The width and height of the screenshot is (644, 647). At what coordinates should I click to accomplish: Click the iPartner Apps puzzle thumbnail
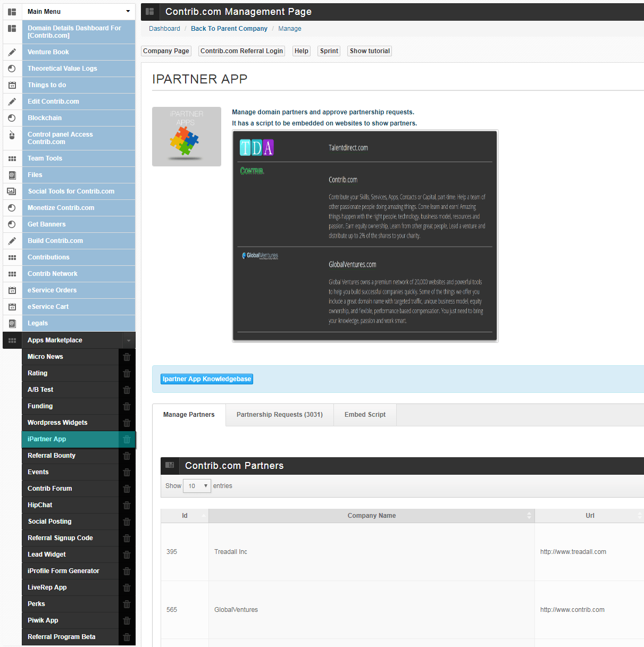pyautogui.click(x=187, y=137)
